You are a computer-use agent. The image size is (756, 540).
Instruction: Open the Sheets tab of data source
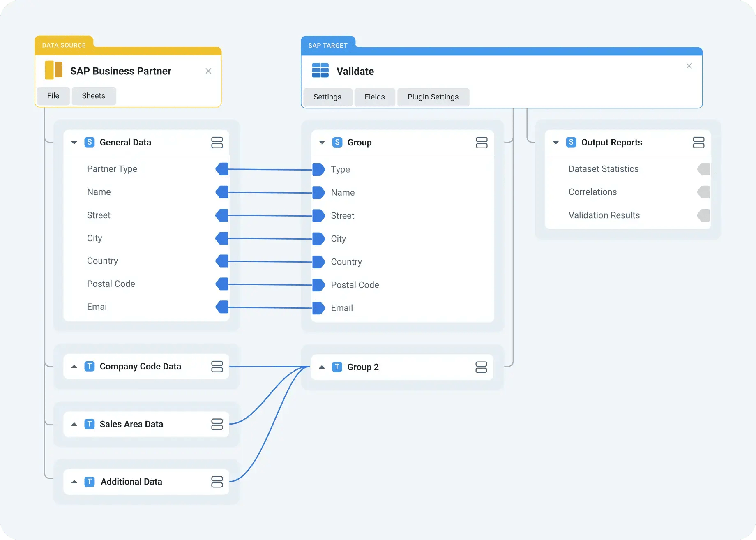(x=94, y=96)
